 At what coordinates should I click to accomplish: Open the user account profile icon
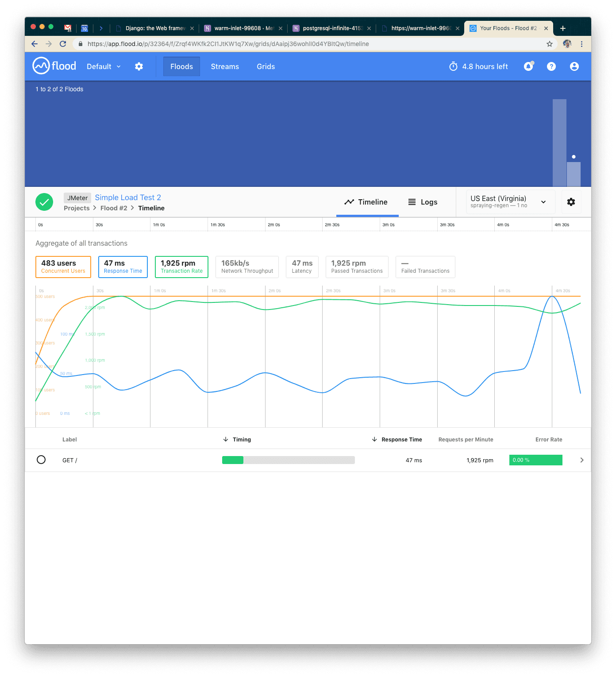[x=574, y=66]
